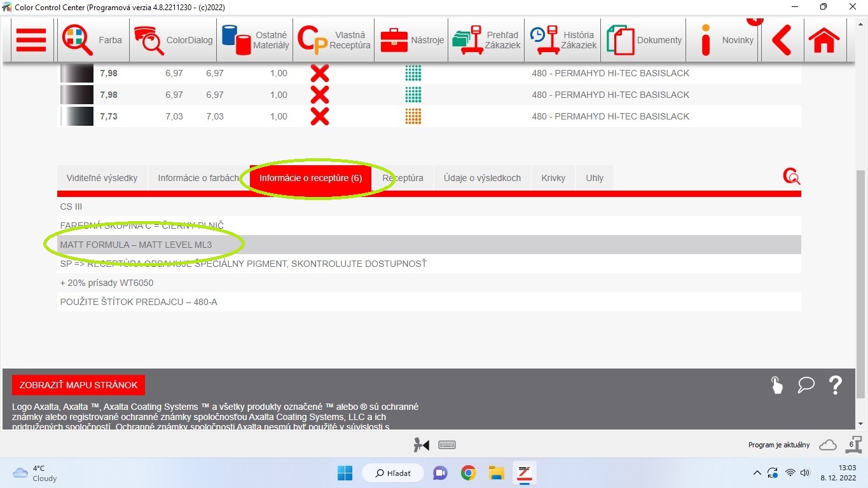Open help via the question mark
This screenshot has height=488, width=868.
click(x=836, y=385)
